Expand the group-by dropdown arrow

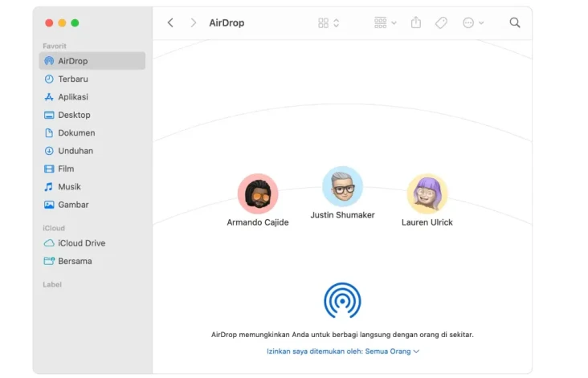tap(394, 22)
